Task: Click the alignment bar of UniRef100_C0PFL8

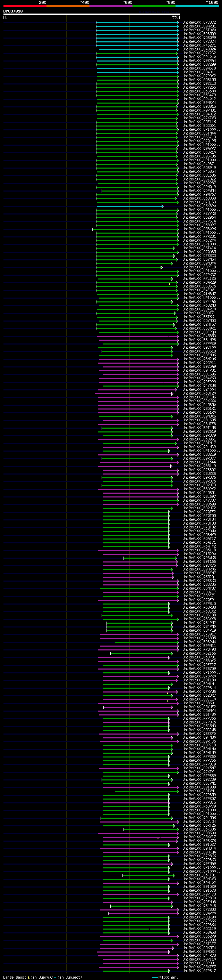Action: (x=129, y=267)
